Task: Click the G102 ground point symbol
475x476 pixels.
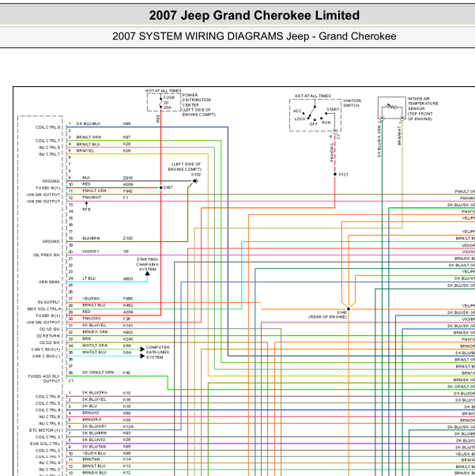Action: (x=195, y=180)
